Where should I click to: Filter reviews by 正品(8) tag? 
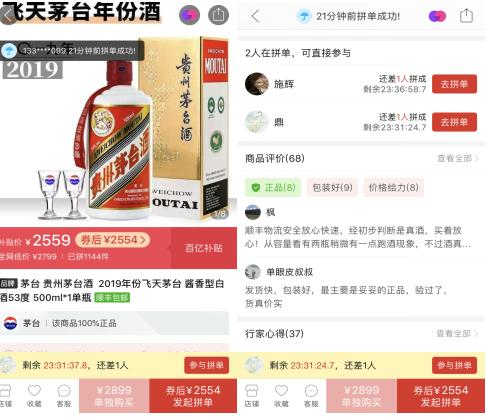click(273, 187)
